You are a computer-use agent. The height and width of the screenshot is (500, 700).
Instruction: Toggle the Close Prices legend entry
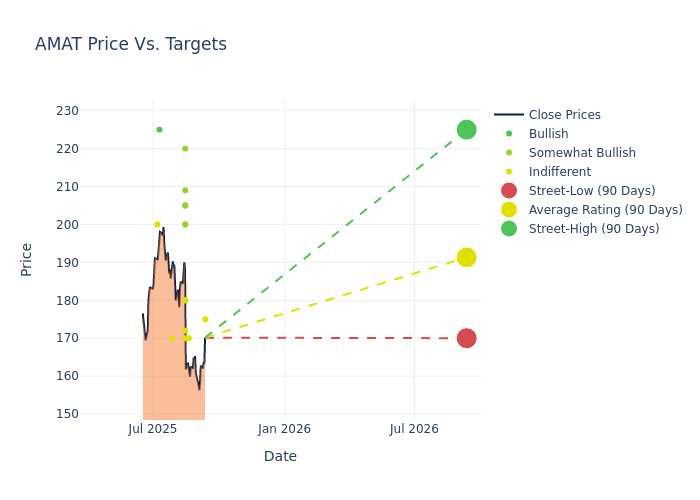(x=547, y=115)
